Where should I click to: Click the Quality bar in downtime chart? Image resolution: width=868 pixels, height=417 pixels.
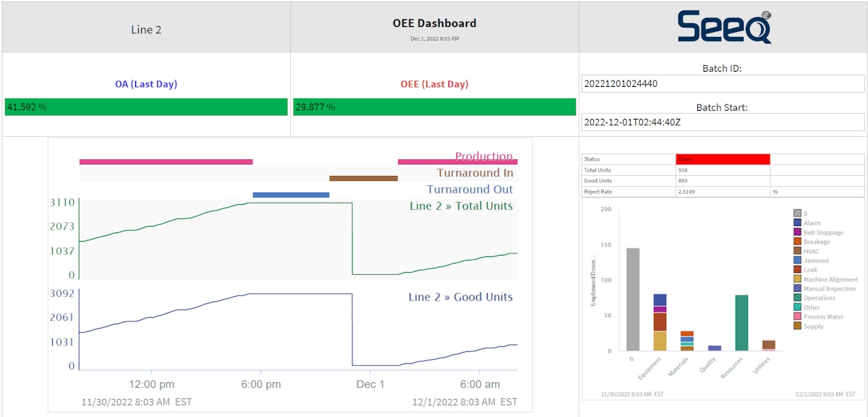pos(715,348)
